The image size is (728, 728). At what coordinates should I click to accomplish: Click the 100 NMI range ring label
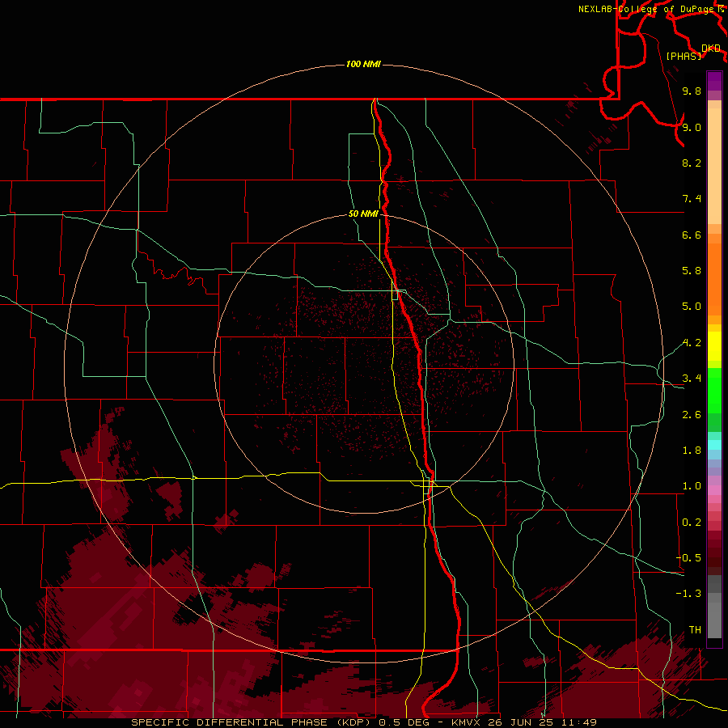point(363,64)
